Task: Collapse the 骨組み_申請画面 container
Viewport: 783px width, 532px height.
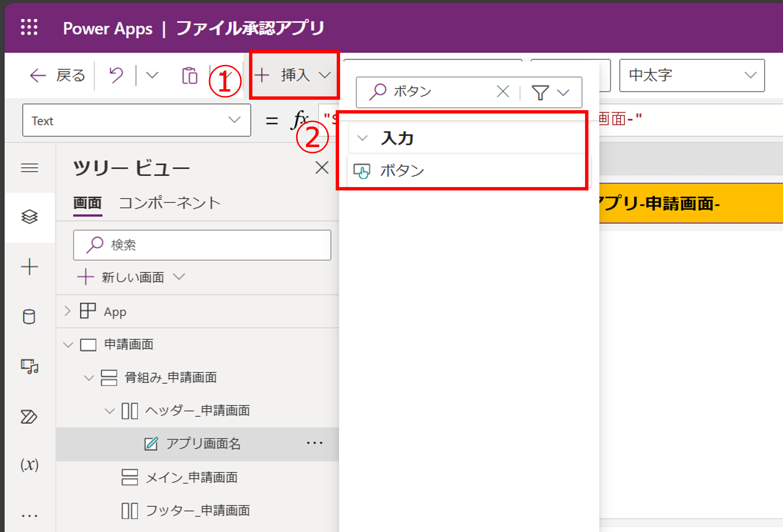Action: click(89, 378)
